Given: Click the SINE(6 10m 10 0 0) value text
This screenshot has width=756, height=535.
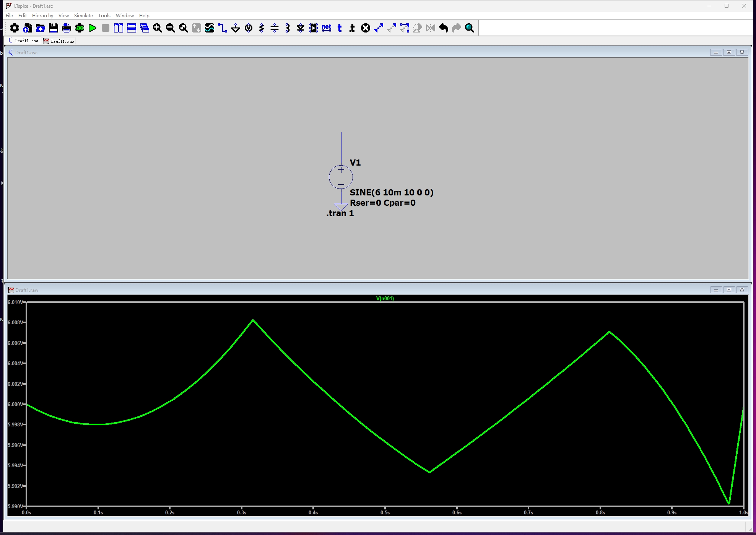Looking at the screenshot, I should click(x=392, y=192).
